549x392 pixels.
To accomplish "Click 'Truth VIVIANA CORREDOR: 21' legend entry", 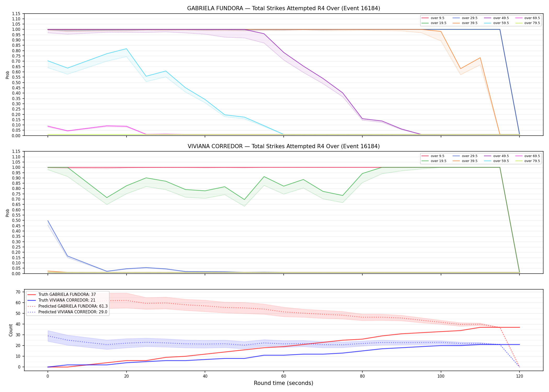I will 61,300.
